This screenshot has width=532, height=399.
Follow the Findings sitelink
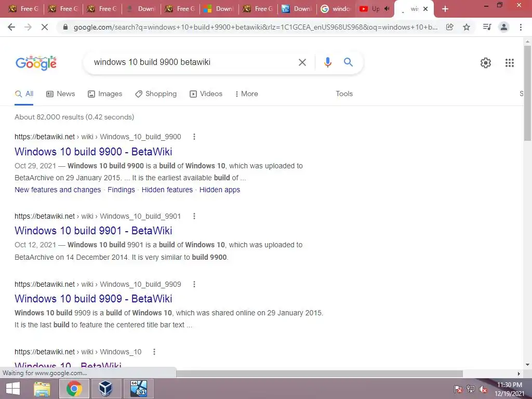click(121, 190)
